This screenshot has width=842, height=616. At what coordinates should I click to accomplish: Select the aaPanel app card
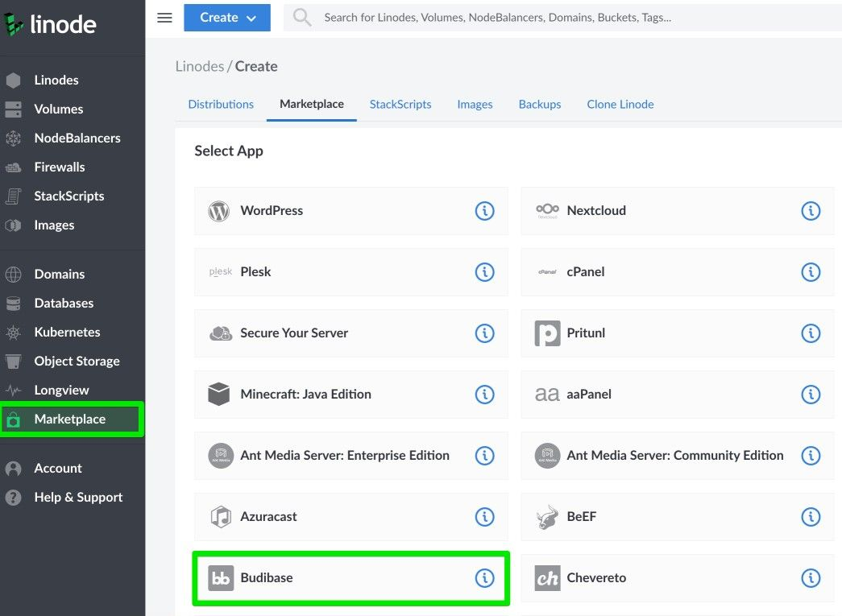[x=677, y=395]
